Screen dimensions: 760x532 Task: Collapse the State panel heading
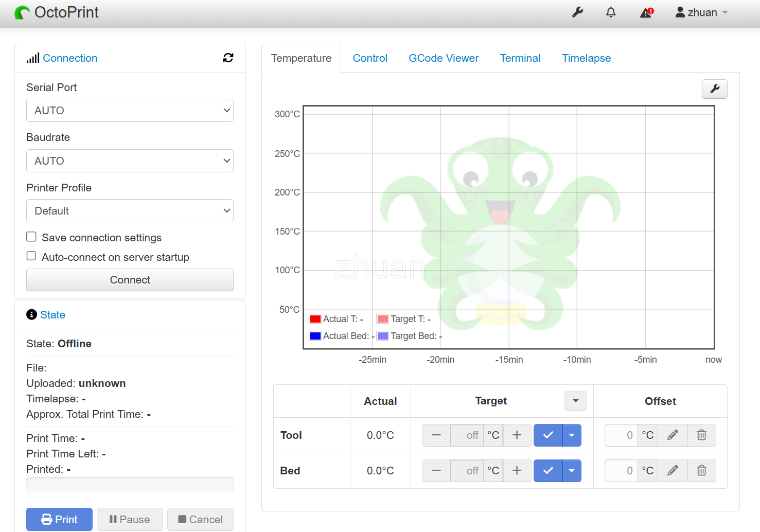click(x=52, y=315)
